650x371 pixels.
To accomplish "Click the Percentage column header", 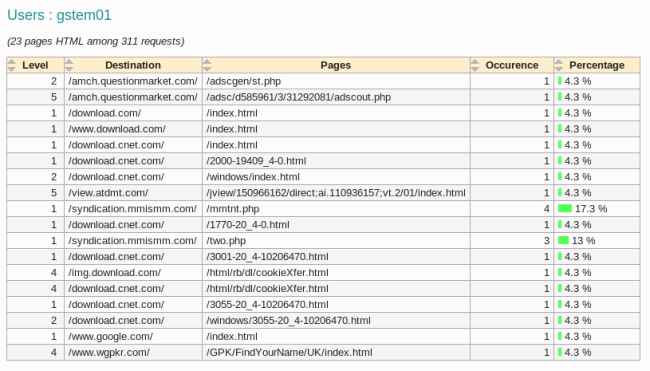I will coord(597,65).
